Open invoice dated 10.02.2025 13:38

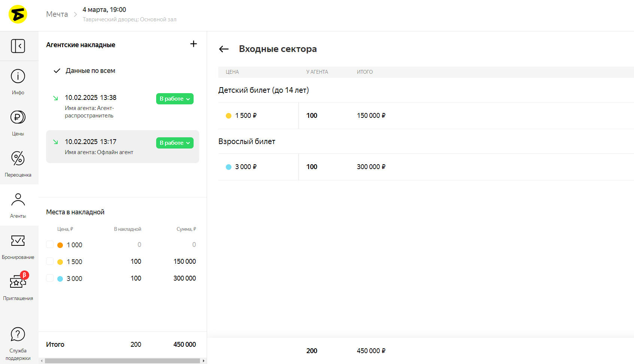coord(91,98)
